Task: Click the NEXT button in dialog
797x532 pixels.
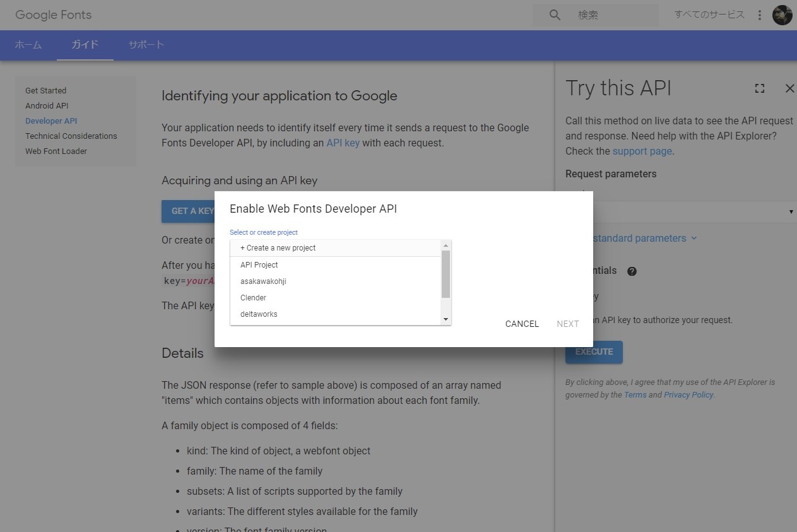Action: pyautogui.click(x=568, y=324)
